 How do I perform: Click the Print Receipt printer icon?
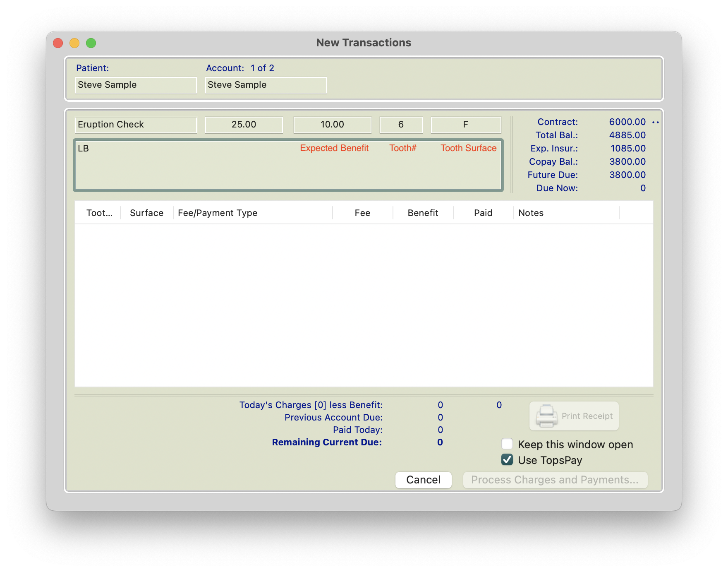point(546,416)
